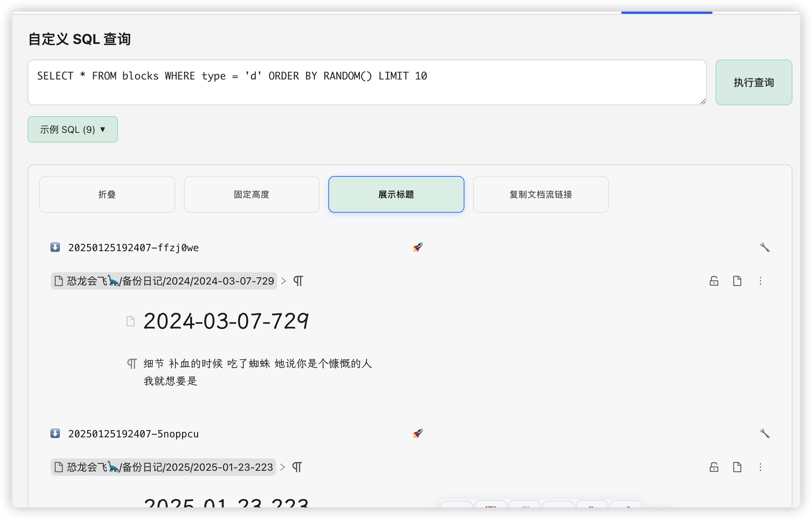
Task: Click 复制文档流链接 button
Action: coord(541,195)
